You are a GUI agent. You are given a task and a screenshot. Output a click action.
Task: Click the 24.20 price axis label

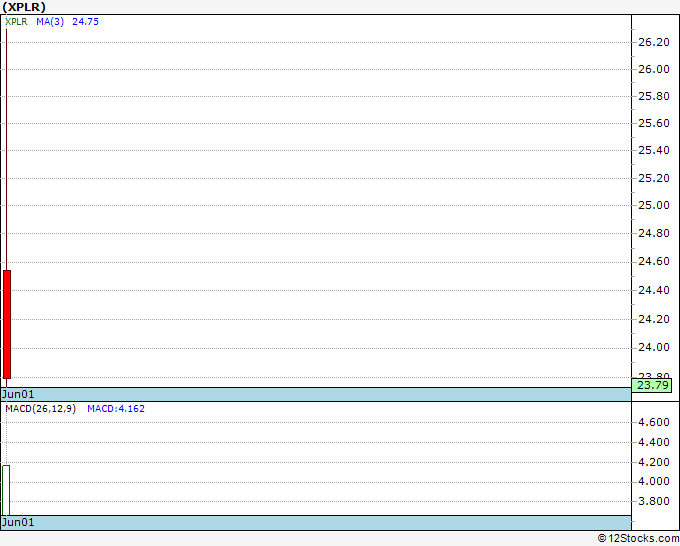pos(654,319)
